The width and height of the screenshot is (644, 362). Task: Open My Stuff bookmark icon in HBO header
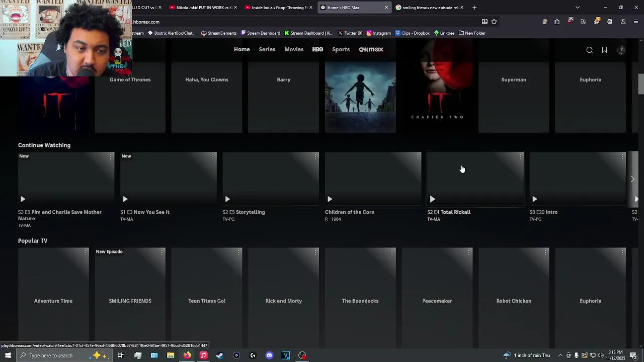pyautogui.click(x=604, y=50)
